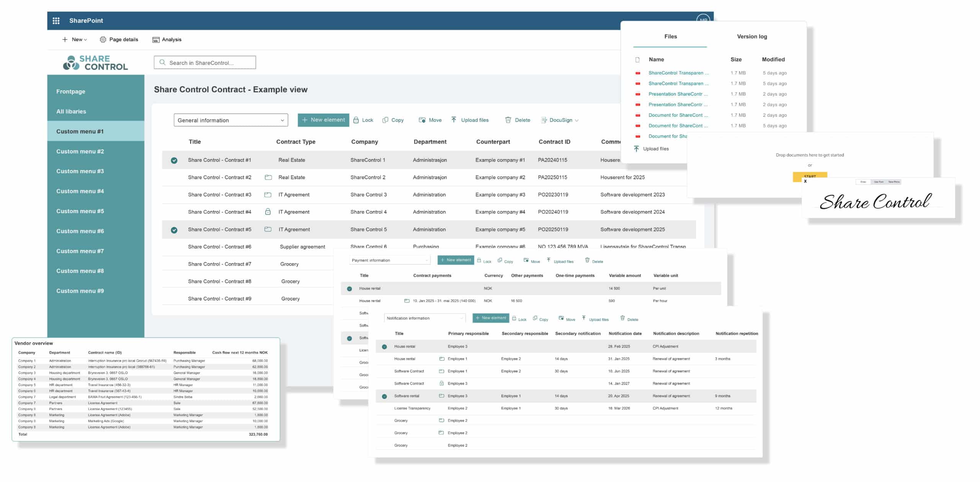Screen dimensions: 980x482
Task: Click the Contract Type column header
Action: [296, 142]
